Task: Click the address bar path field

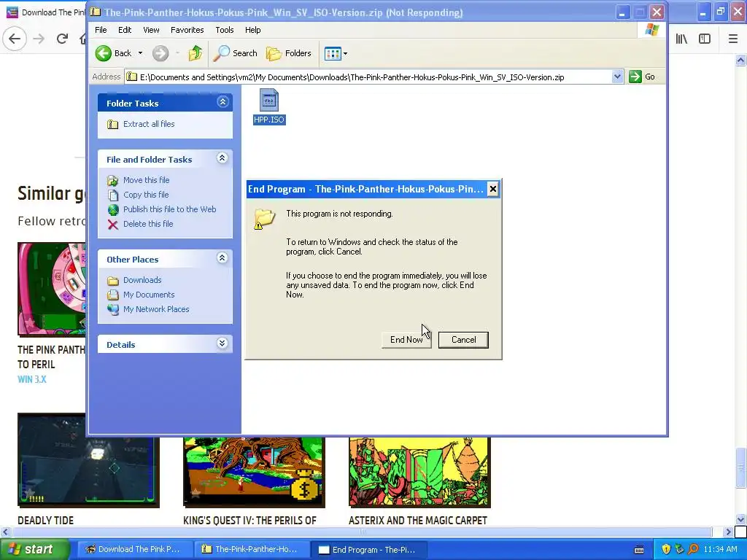Action: click(x=368, y=77)
